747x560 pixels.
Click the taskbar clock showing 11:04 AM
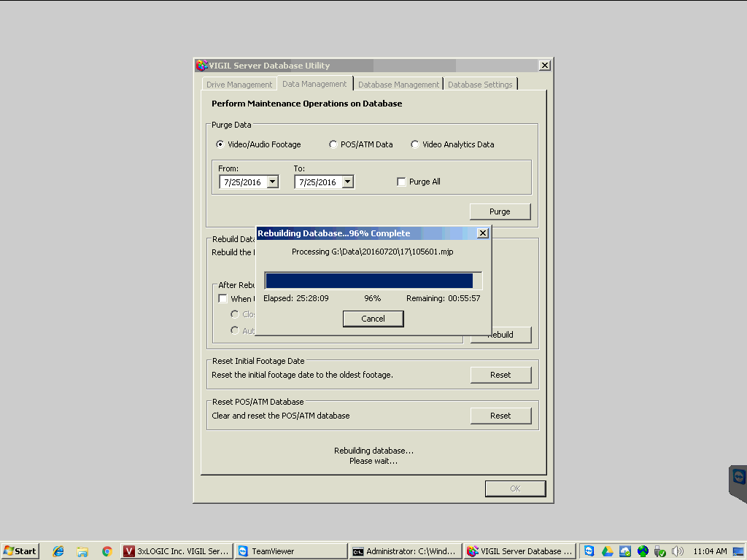pos(710,551)
